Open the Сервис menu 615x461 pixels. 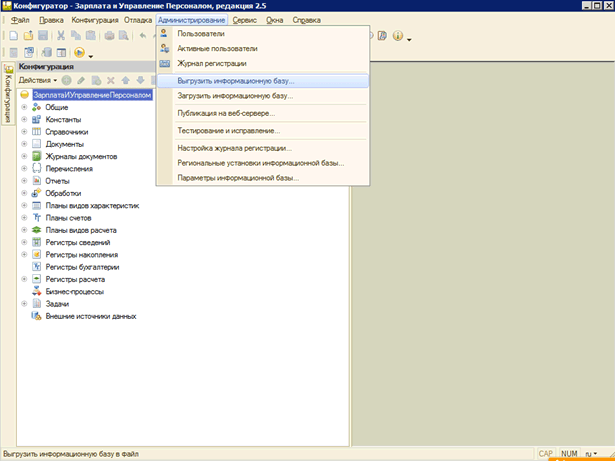[x=244, y=20]
